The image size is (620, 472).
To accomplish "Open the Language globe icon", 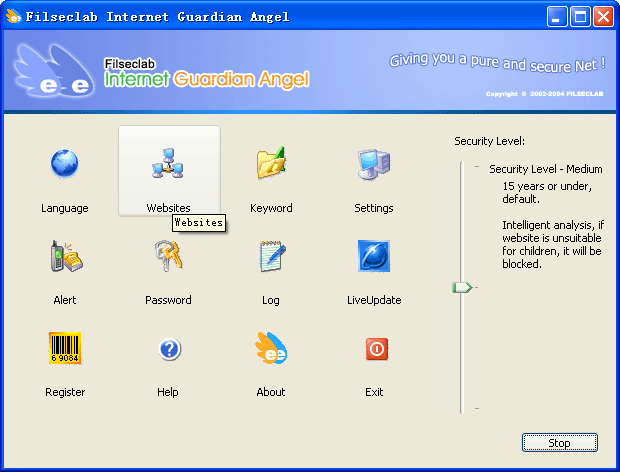I will tap(65, 164).
